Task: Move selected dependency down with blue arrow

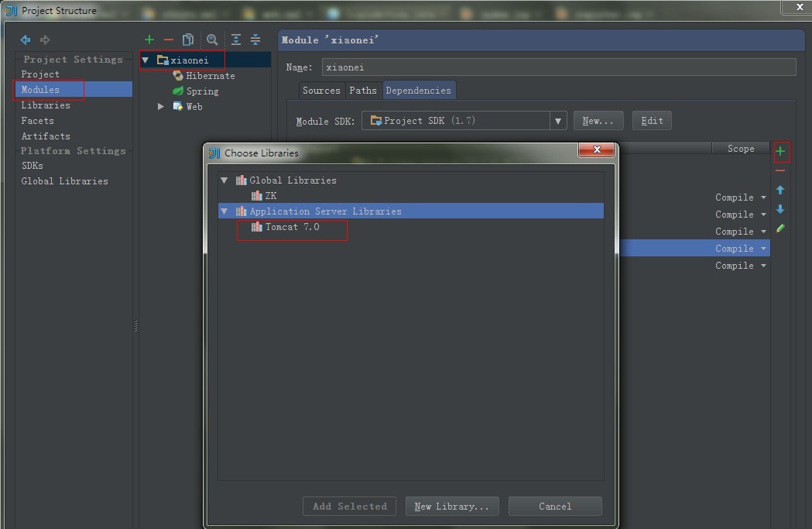Action: (780, 209)
